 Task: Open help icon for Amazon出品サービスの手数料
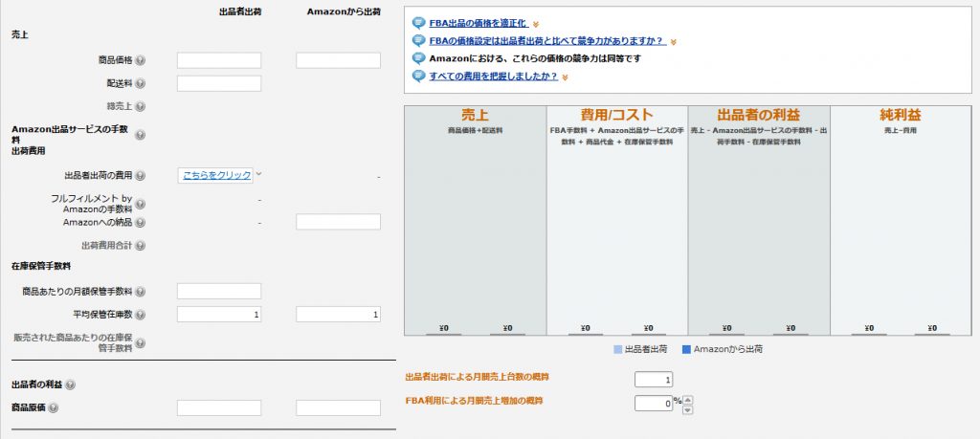140,135
